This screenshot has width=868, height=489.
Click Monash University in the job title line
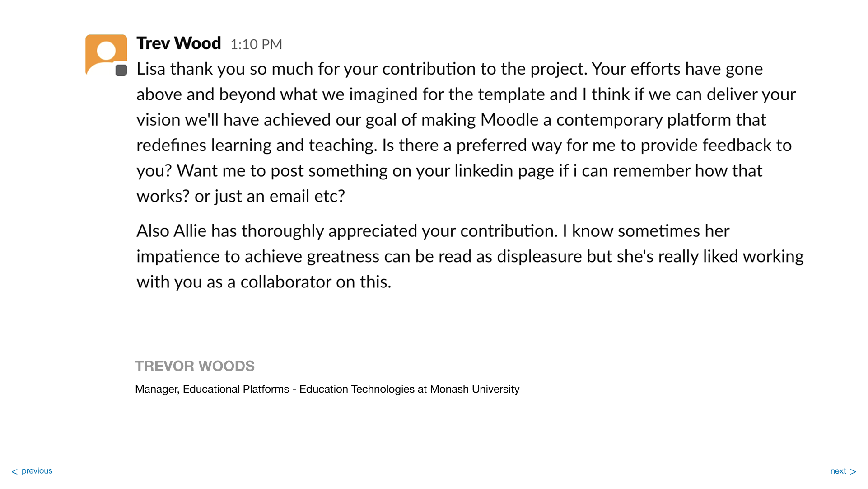tap(475, 389)
